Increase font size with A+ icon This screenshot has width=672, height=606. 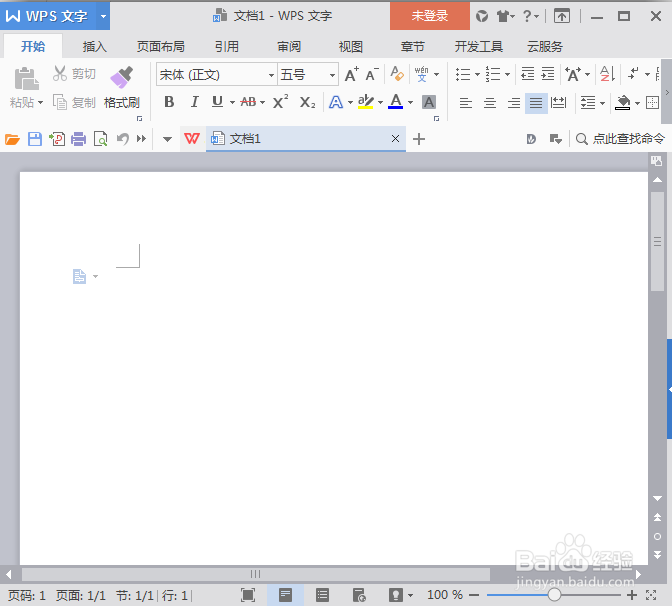pyautogui.click(x=352, y=74)
